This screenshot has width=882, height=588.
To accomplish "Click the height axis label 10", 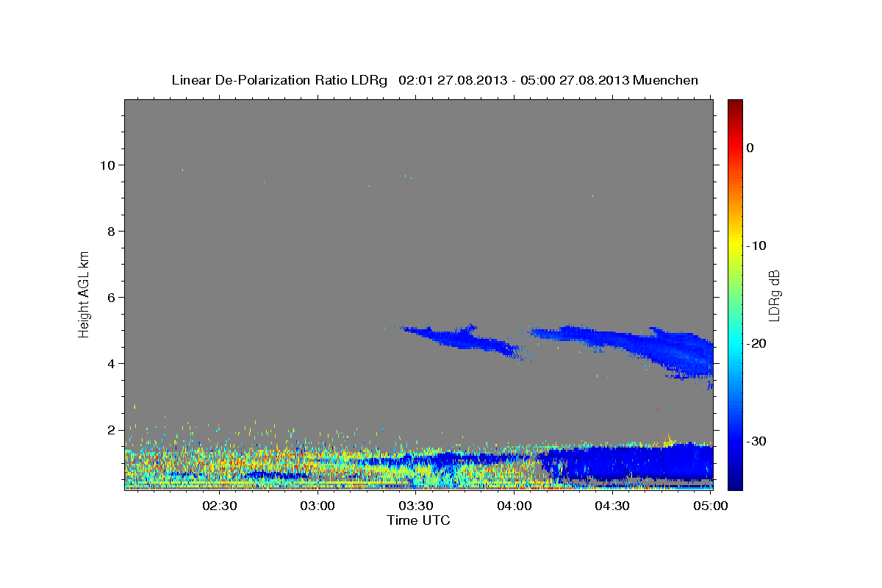I will tap(109, 165).
